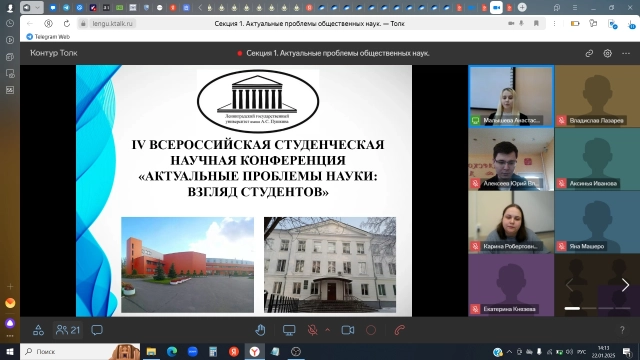
Task: Open the shapes apps menu icon
Action: (x=38, y=330)
